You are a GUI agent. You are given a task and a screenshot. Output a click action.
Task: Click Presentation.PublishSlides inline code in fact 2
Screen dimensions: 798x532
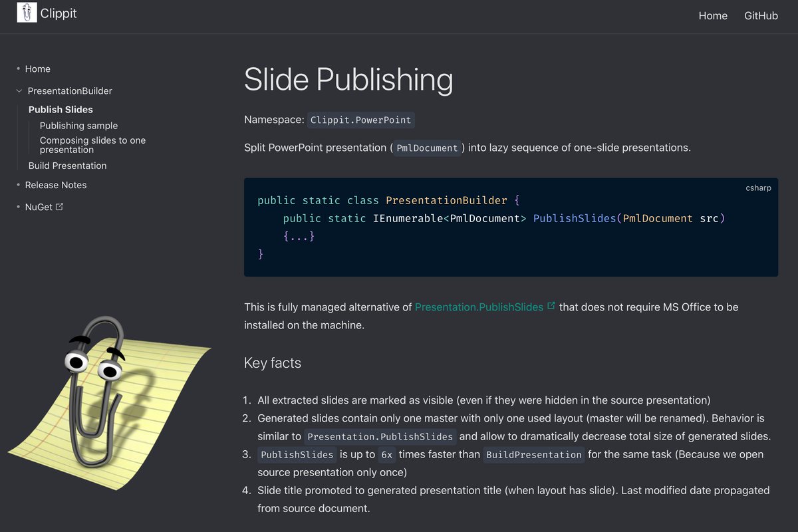pos(381,437)
